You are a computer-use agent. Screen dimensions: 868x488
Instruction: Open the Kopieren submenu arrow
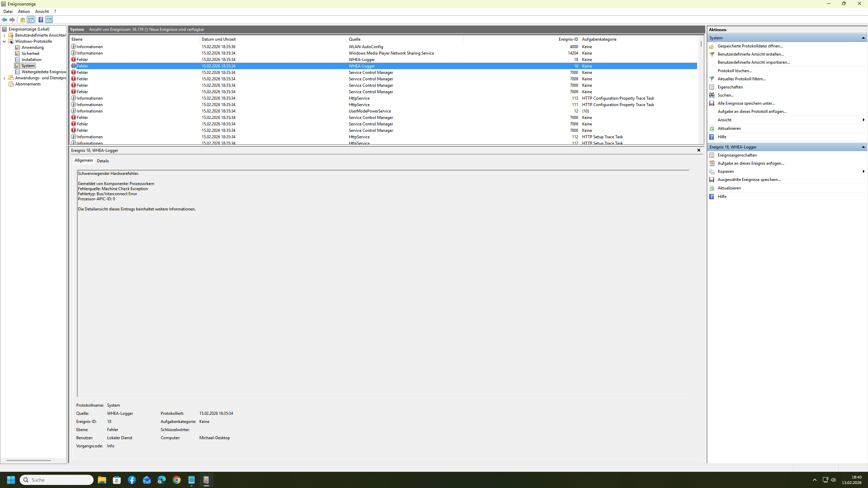pos(863,171)
